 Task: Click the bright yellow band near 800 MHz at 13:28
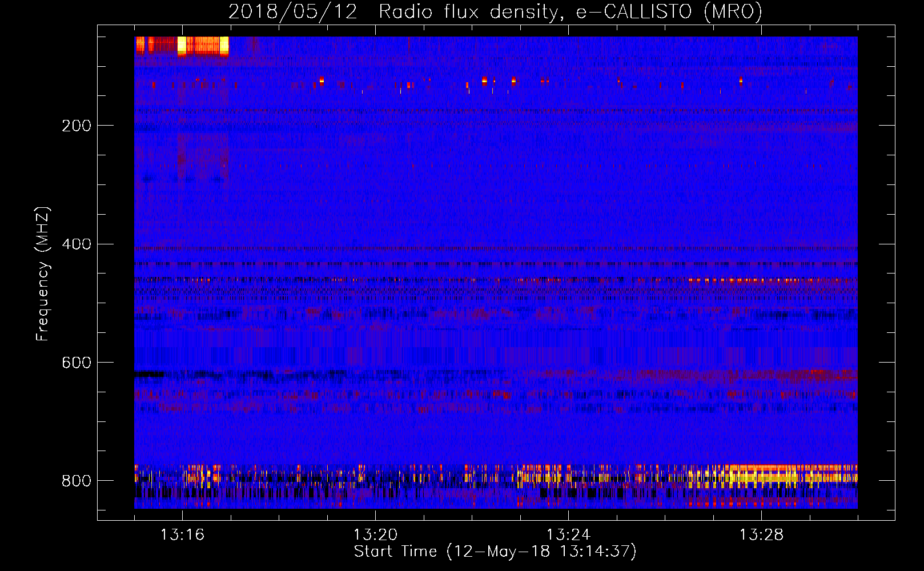(x=763, y=475)
